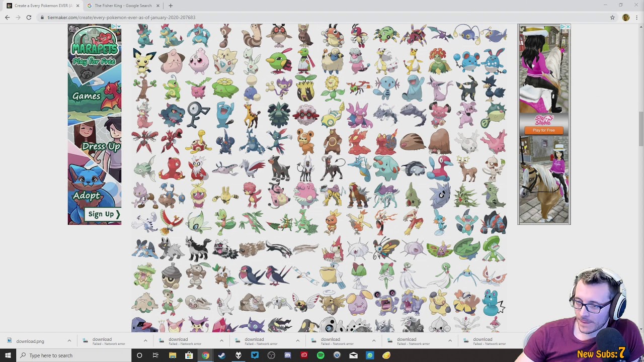Select the Pichu picture
This screenshot has height=362, width=644.
point(145,62)
